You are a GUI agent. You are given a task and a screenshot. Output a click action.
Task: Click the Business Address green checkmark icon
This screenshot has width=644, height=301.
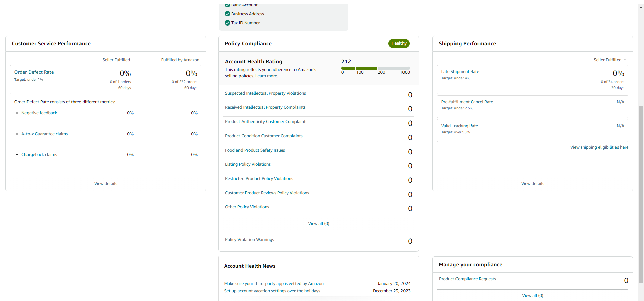point(227,14)
